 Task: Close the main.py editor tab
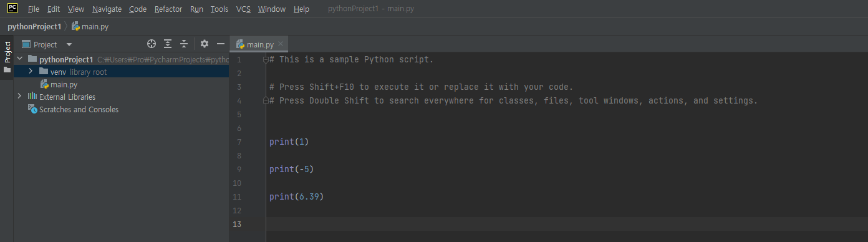point(281,44)
